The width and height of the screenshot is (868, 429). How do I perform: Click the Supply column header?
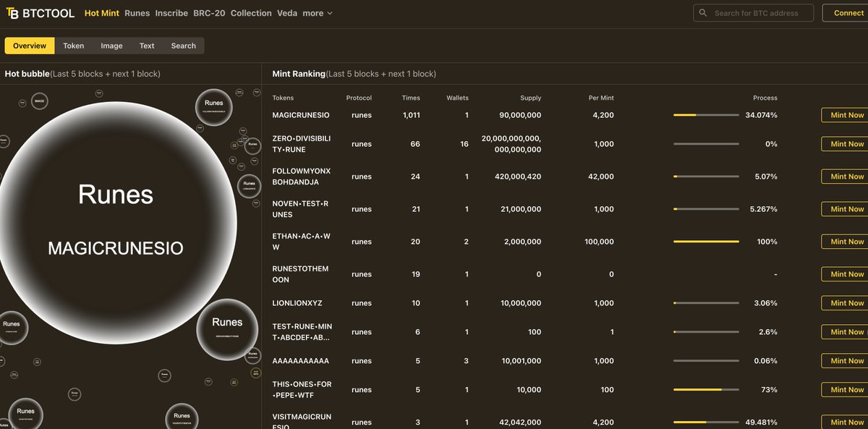(x=530, y=98)
